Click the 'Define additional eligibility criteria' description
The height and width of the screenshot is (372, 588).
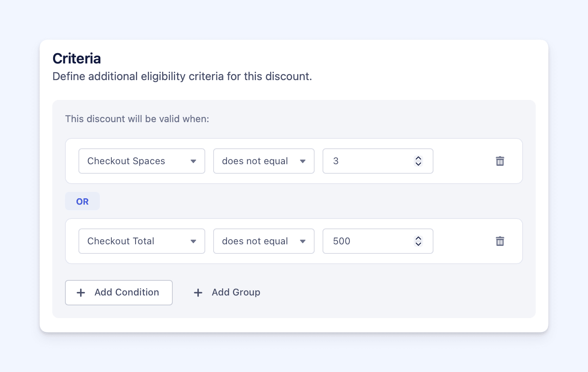[x=182, y=76]
